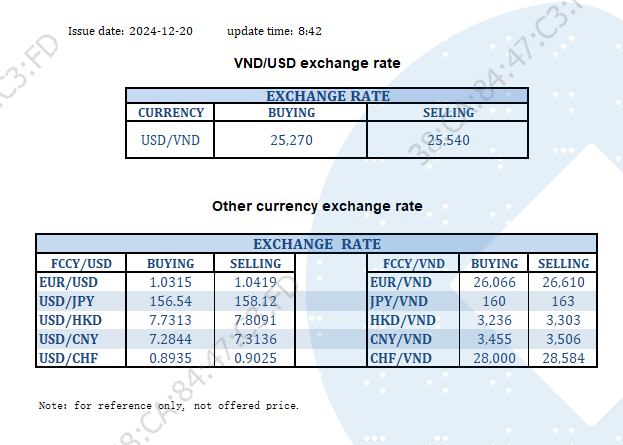Click the CHF/VND selling rate 28,584

coord(564,358)
